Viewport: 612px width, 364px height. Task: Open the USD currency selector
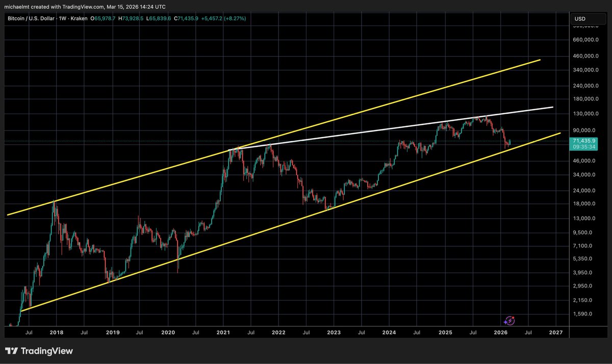click(589, 19)
